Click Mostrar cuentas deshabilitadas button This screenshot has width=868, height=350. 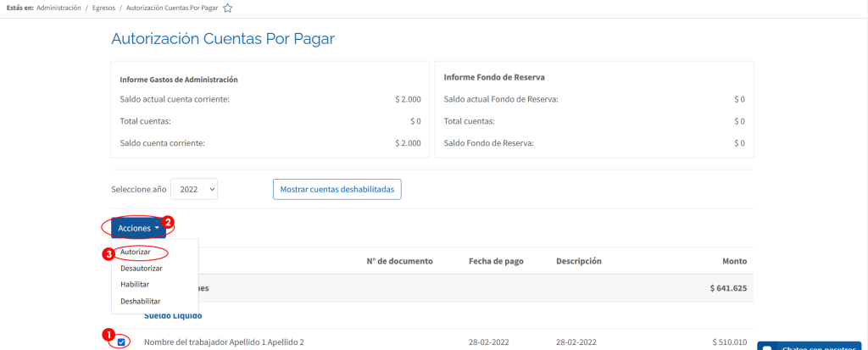point(337,189)
